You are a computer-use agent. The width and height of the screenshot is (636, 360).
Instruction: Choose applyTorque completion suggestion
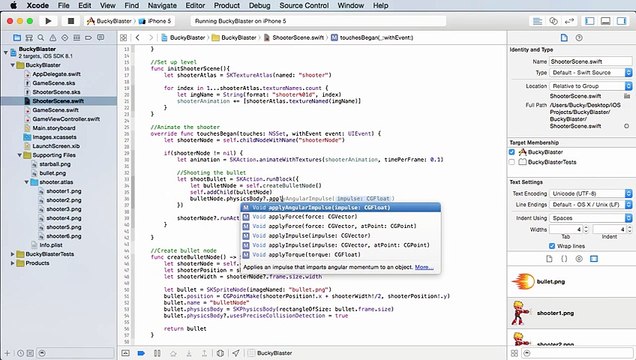point(340,255)
